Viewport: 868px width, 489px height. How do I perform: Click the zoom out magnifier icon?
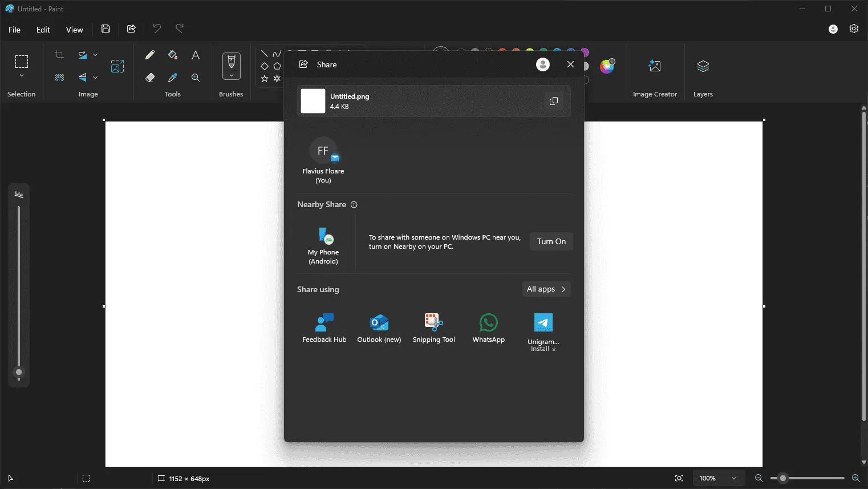[759, 478]
